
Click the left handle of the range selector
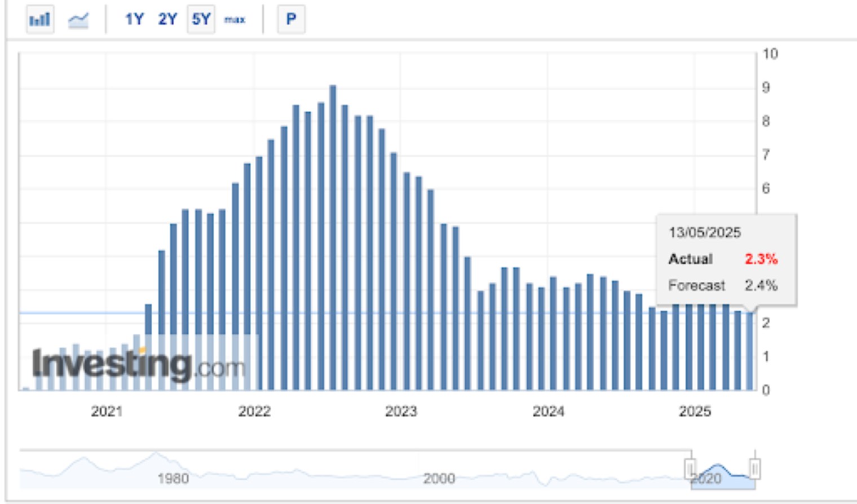click(691, 468)
